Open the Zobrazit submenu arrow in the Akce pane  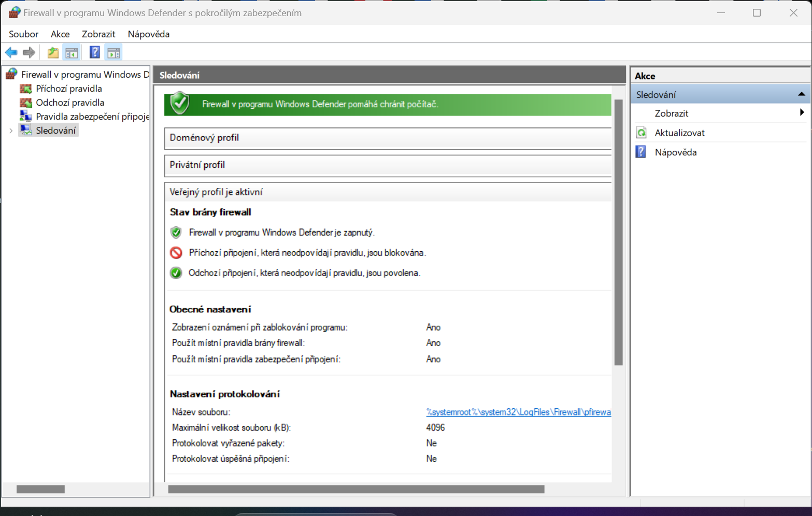(802, 112)
